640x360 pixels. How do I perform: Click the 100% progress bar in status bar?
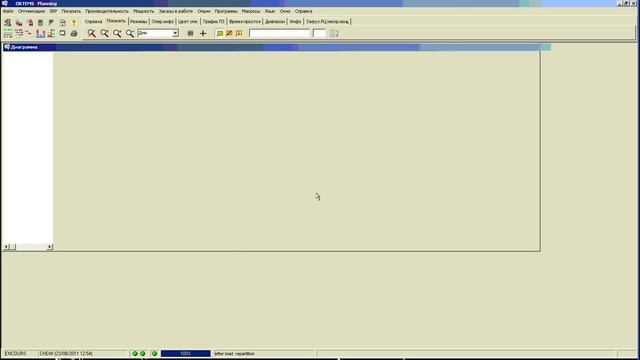[186, 353]
